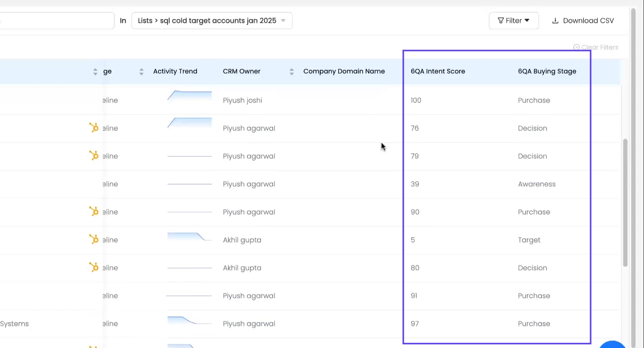Select the HubSpot icon in the Target stage row

93,240
